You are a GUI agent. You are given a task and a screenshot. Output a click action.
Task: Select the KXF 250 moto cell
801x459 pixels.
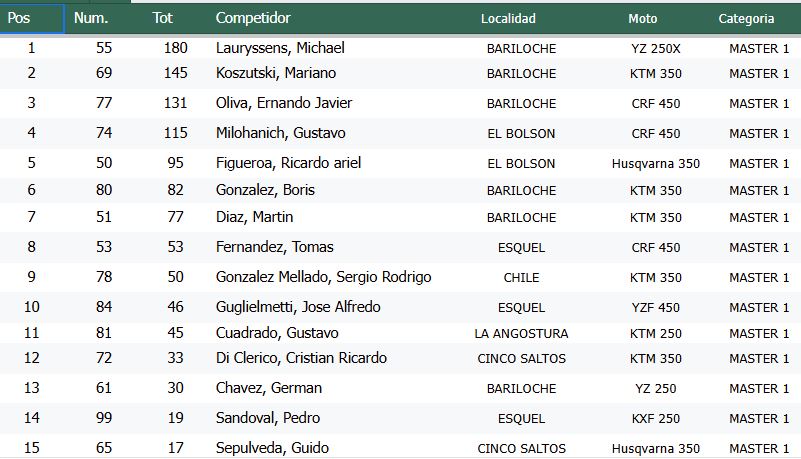tap(656, 418)
